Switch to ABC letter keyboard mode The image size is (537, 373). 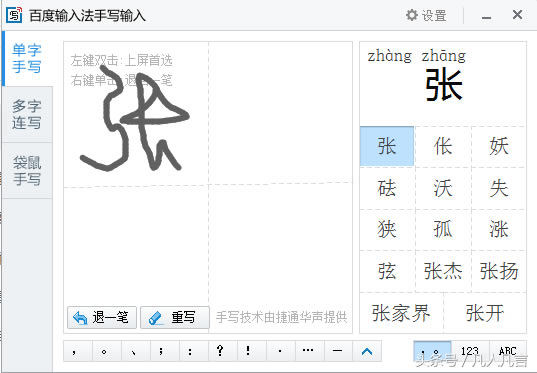point(508,351)
